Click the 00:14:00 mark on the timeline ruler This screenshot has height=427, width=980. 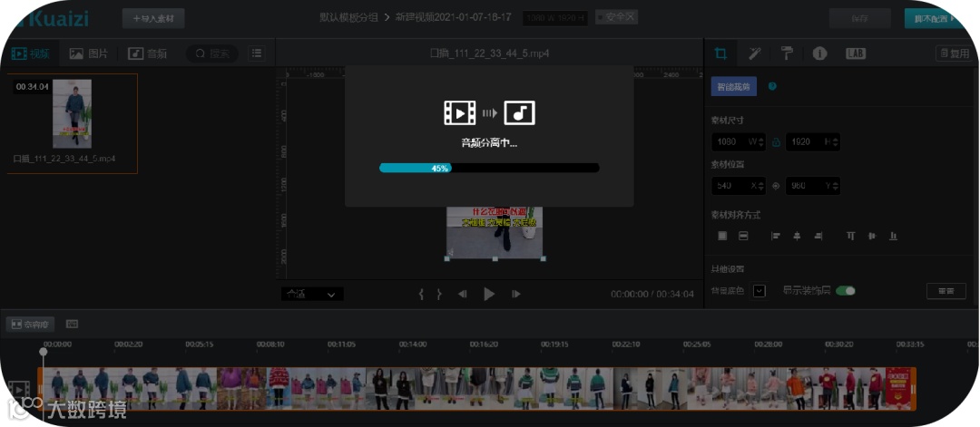pos(413,344)
